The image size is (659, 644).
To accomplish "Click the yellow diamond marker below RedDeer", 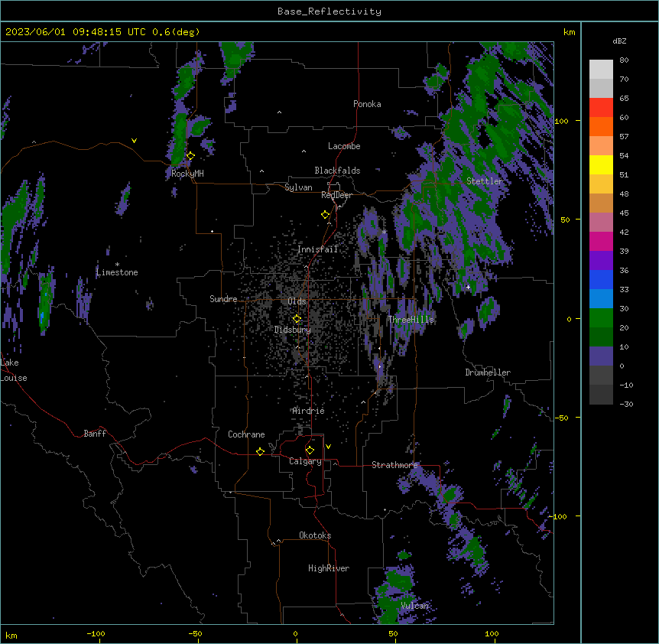I will click(325, 215).
